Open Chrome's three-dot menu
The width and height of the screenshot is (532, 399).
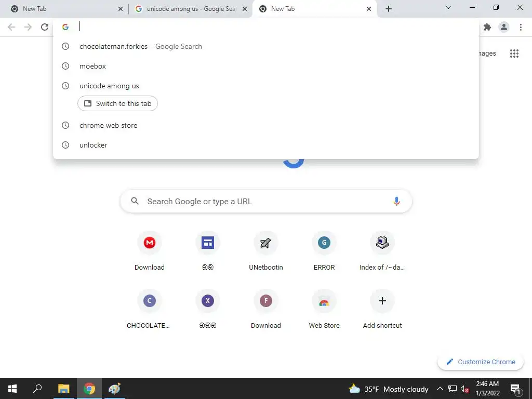point(521,27)
